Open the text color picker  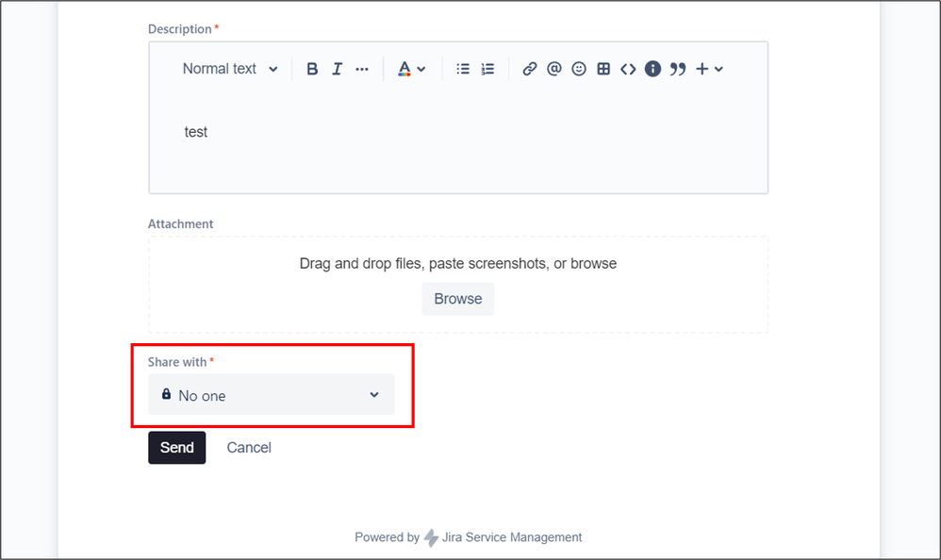pyautogui.click(x=412, y=69)
